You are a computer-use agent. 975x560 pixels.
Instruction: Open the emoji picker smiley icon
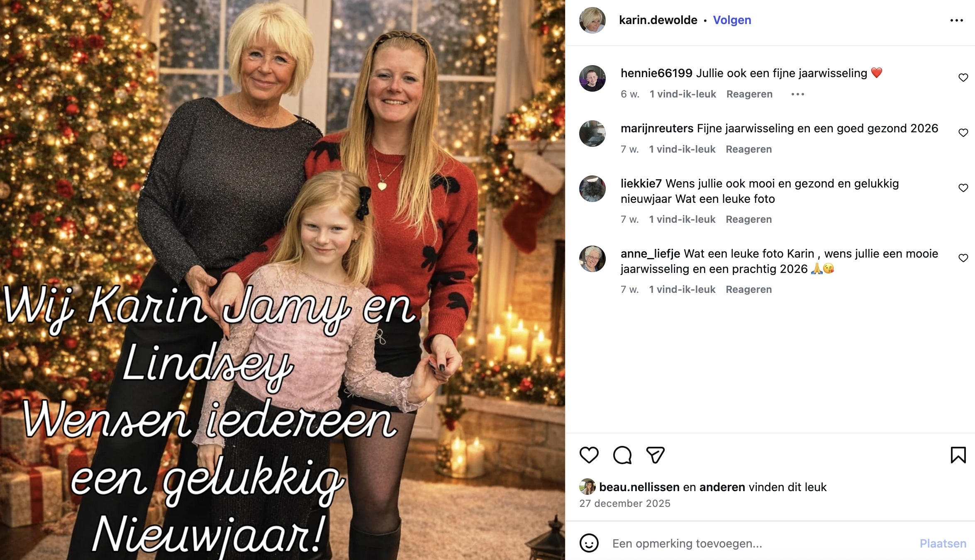[589, 543]
